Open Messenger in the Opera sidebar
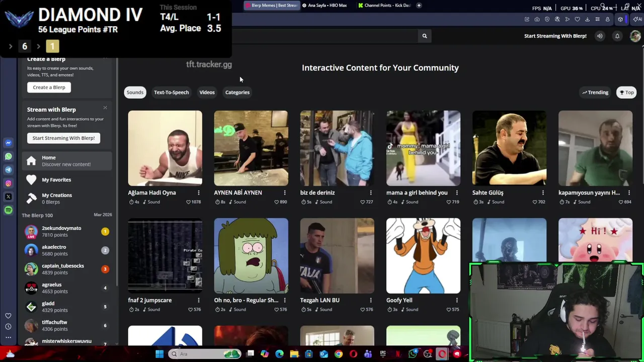The height and width of the screenshot is (362, 644). (x=8, y=143)
